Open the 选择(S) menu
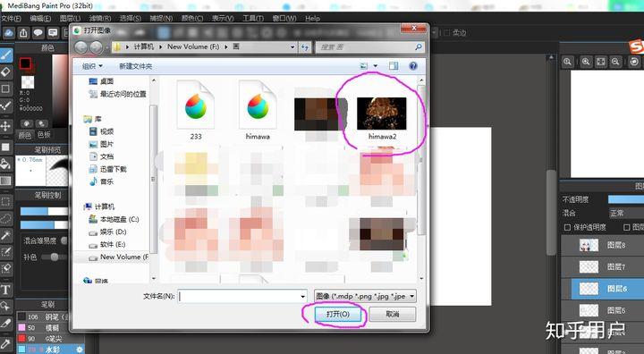 click(x=131, y=19)
